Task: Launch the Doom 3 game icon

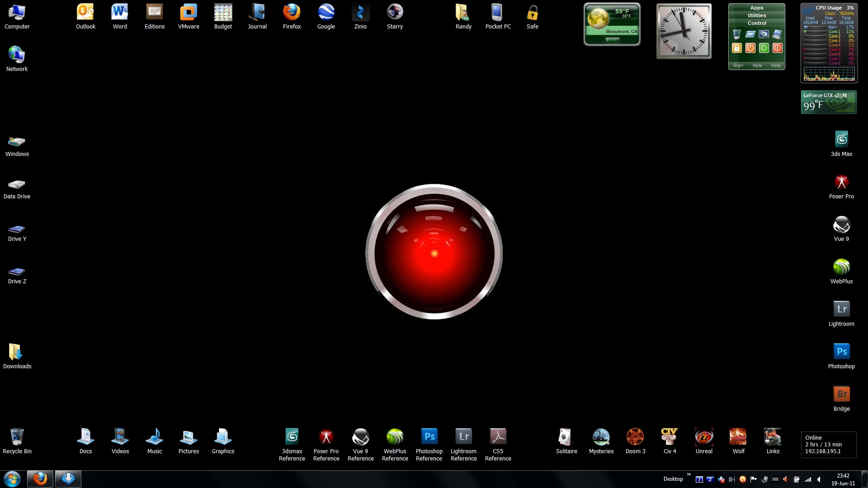Action: coord(635,441)
